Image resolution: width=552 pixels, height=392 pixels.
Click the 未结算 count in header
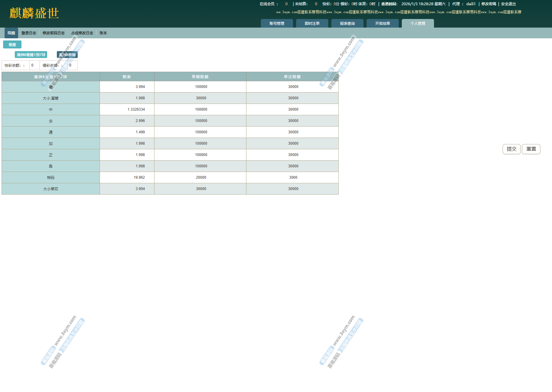tap(316, 4)
